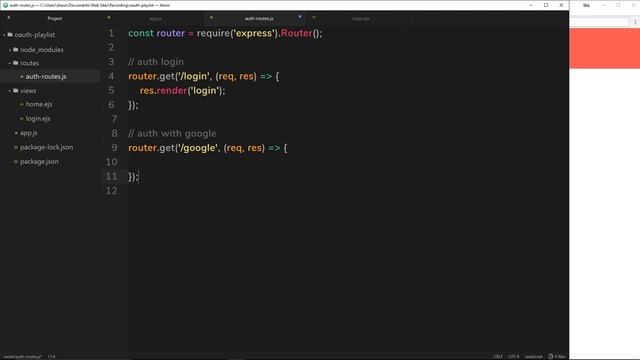Click '/google' string on line 9
640x360 pixels.
(x=198, y=148)
